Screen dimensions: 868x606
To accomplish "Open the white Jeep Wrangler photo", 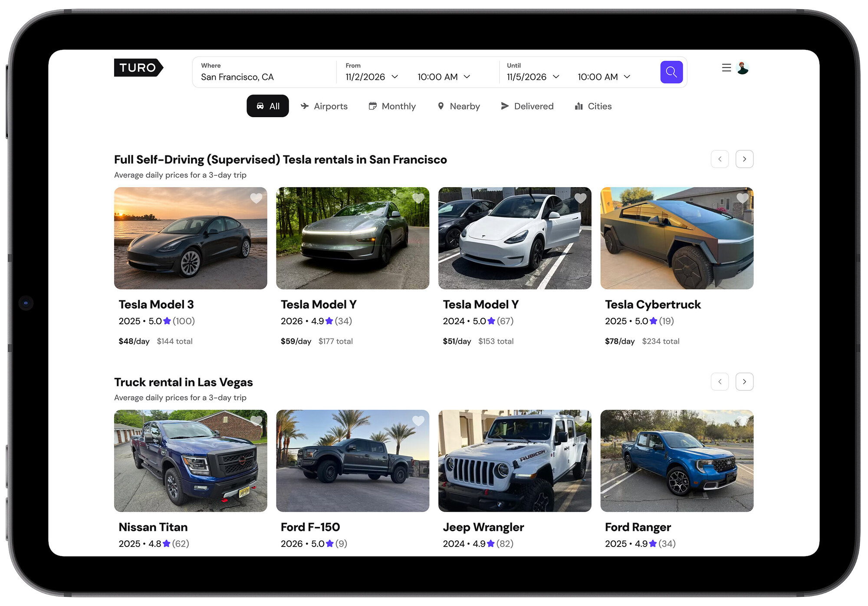I will (x=515, y=461).
